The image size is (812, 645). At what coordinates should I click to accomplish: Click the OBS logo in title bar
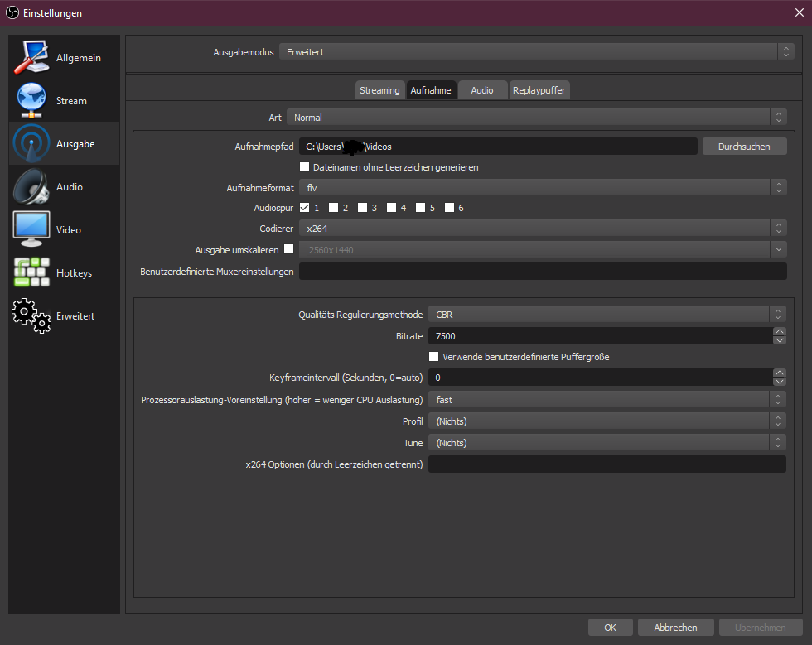pos(11,13)
